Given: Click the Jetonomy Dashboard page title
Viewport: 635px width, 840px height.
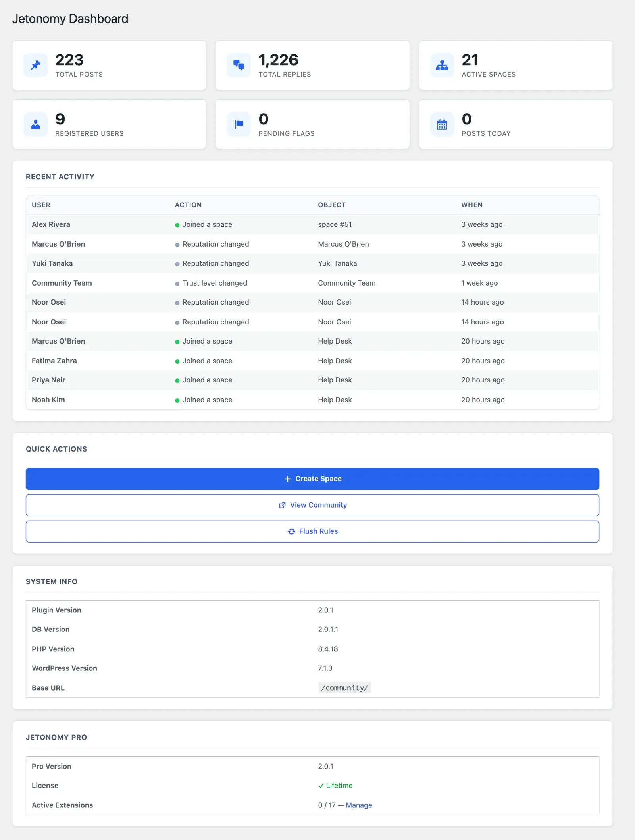Looking at the screenshot, I should [70, 19].
